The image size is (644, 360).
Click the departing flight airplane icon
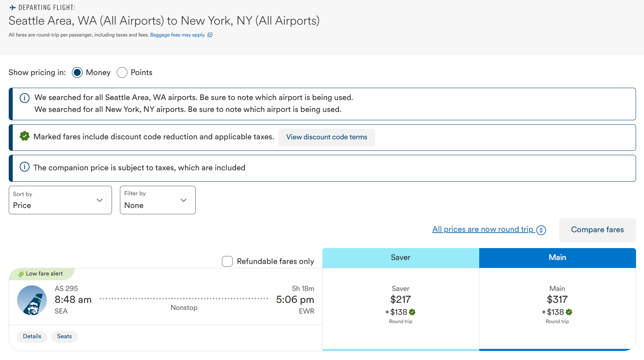(13, 6)
